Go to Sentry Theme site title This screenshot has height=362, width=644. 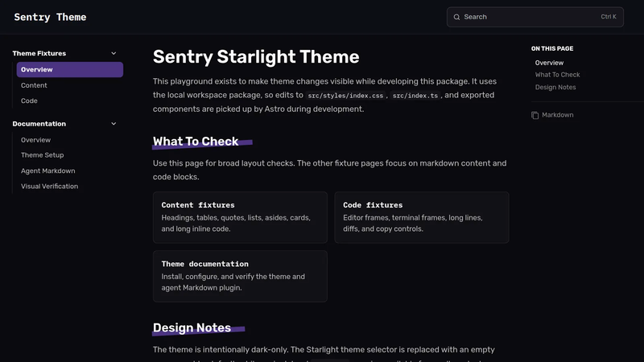coord(50,17)
